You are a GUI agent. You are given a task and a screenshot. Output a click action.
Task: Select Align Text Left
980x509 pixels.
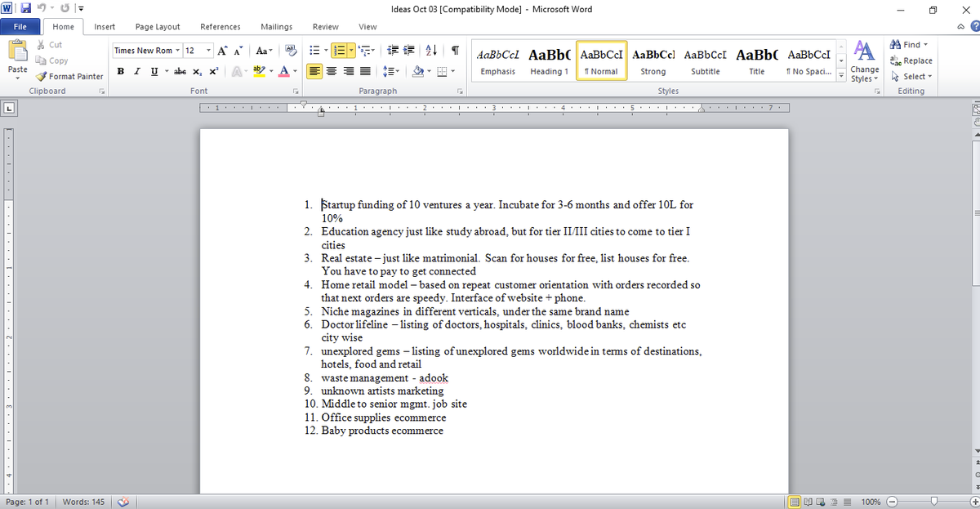[x=315, y=72]
